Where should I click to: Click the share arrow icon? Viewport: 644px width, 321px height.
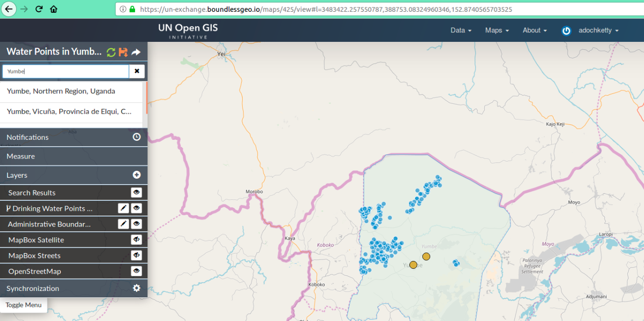click(x=136, y=52)
